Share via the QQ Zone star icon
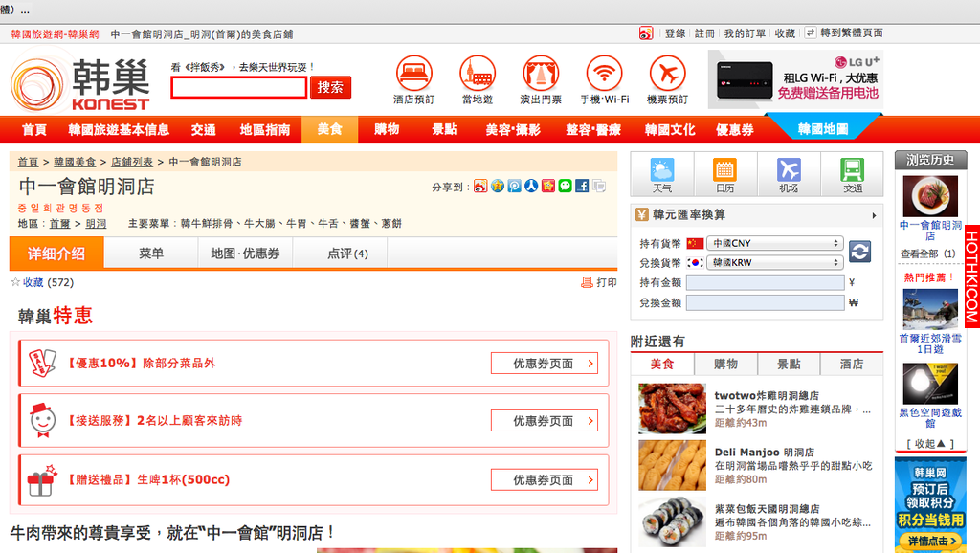The height and width of the screenshot is (553, 980). [x=498, y=187]
